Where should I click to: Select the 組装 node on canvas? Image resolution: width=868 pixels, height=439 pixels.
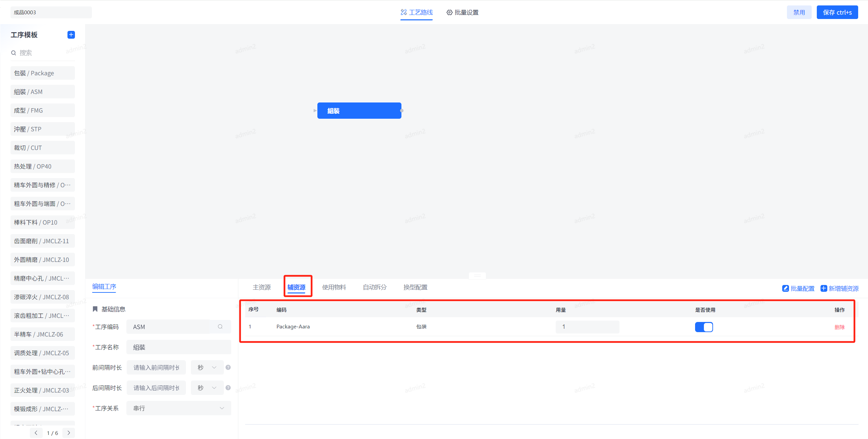pyautogui.click(x=359, y=111)
